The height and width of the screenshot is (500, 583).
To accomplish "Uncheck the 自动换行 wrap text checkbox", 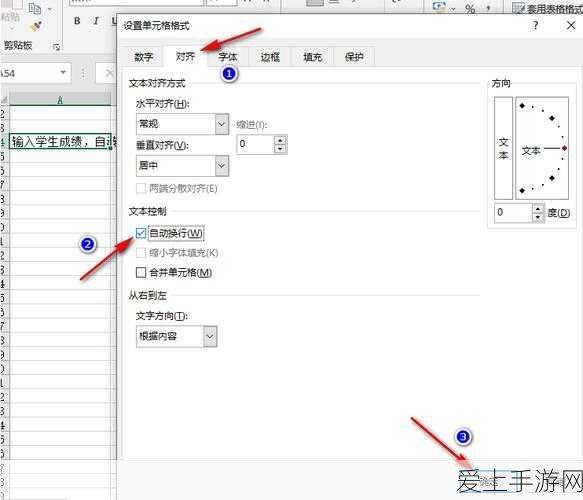I will point(141,233).
